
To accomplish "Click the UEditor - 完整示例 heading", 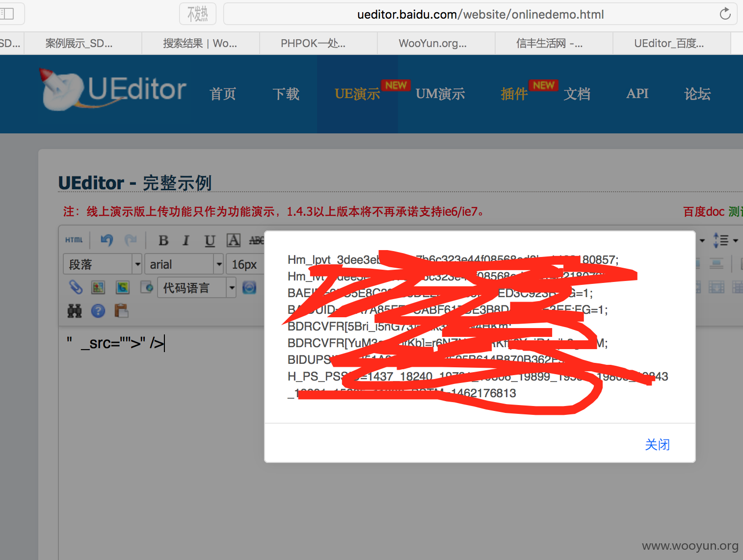I will point(135,183).
